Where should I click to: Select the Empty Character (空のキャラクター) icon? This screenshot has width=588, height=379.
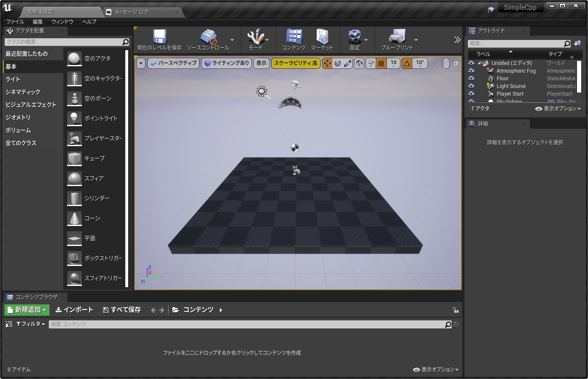point(74,79)
